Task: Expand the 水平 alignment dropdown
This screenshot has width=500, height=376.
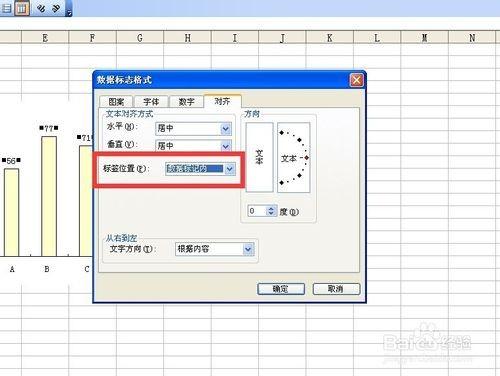Action: [226, 128]
